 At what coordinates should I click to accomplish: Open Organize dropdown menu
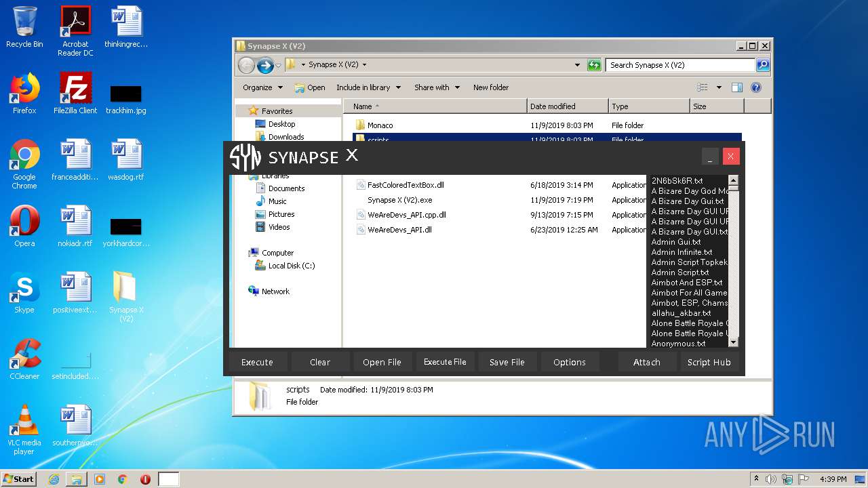262,87
